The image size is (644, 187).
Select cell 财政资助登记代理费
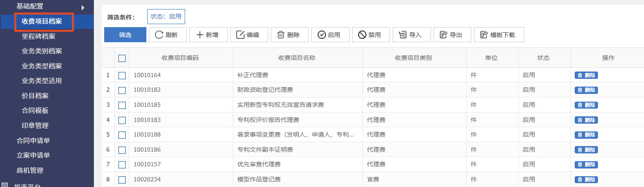298,90
